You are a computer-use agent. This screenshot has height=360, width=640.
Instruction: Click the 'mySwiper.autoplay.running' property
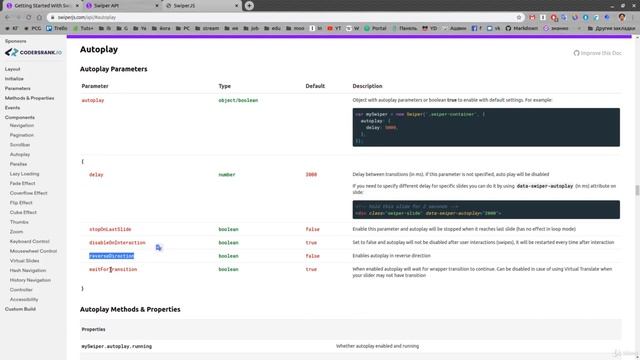[117, 347]
